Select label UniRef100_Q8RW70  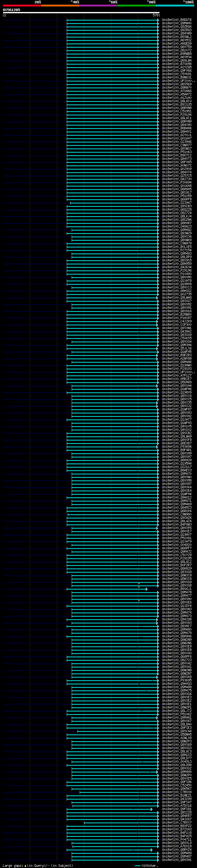(x=176, y=88)
